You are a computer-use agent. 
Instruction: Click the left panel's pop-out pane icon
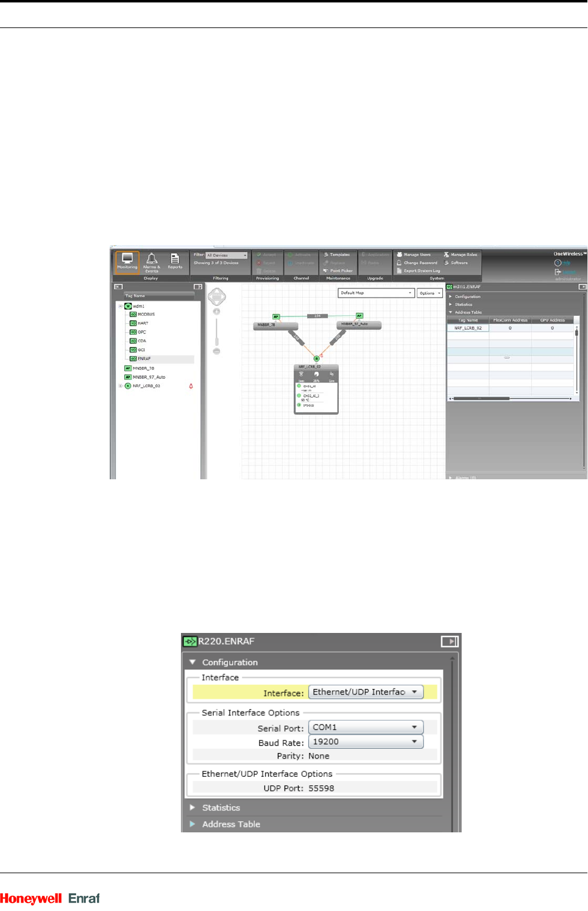point(197,287)
